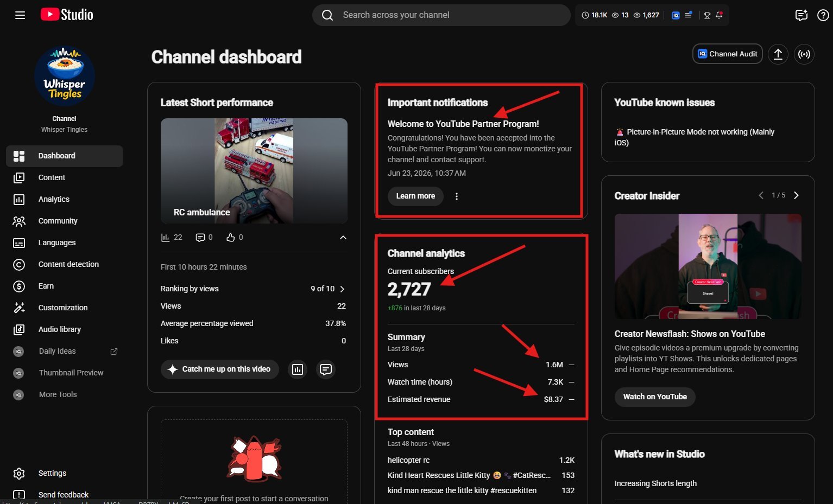The height and width of the screenshot is (504, 833).
Task: Open Earn in the sidebar
Action: point(64,286)
